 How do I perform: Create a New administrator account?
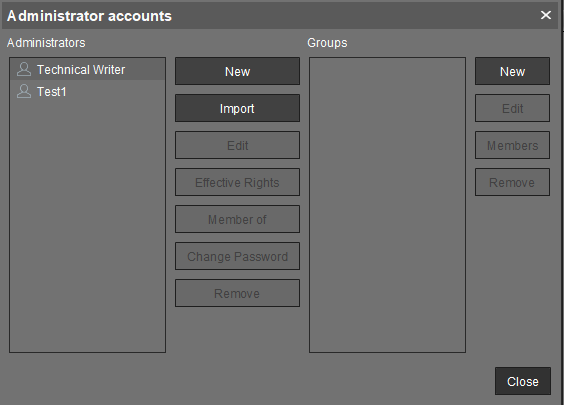(x=237, y=71)
